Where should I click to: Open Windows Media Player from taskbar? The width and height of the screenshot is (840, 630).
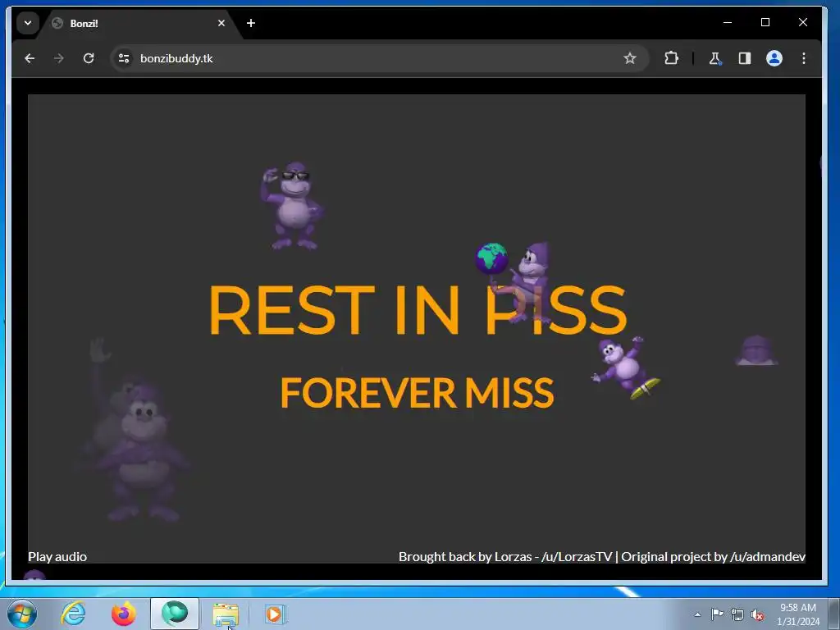276,614
